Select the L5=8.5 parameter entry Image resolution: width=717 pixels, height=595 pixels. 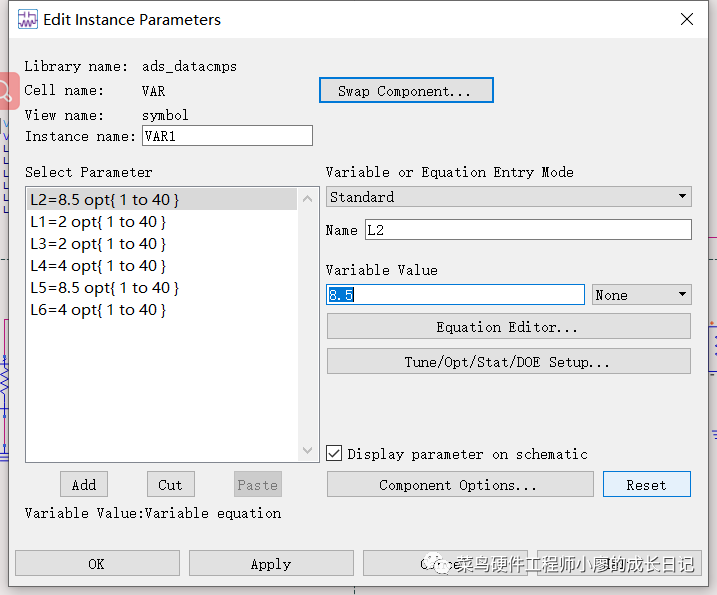pyautogui.click(x=105, y=288)
